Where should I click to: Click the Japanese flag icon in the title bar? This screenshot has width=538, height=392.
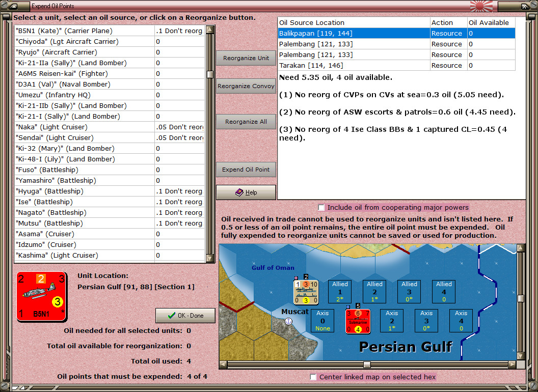[482, 6]
